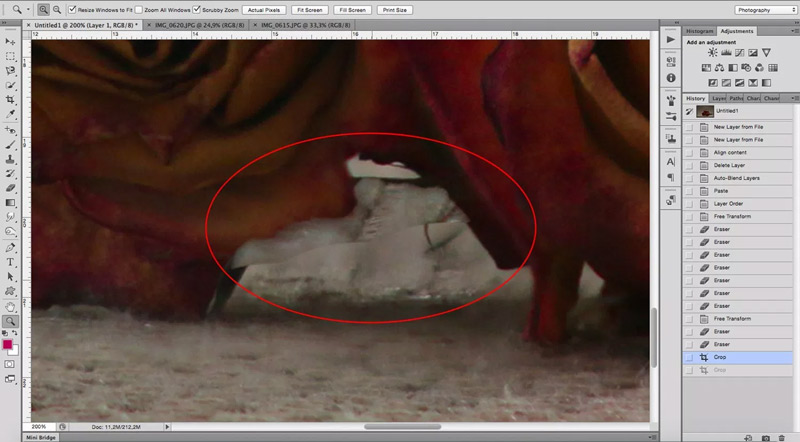Open the Zoom tool preset picker arrow
This screenshot has height=442, width=800.
[x=27, y=9]
